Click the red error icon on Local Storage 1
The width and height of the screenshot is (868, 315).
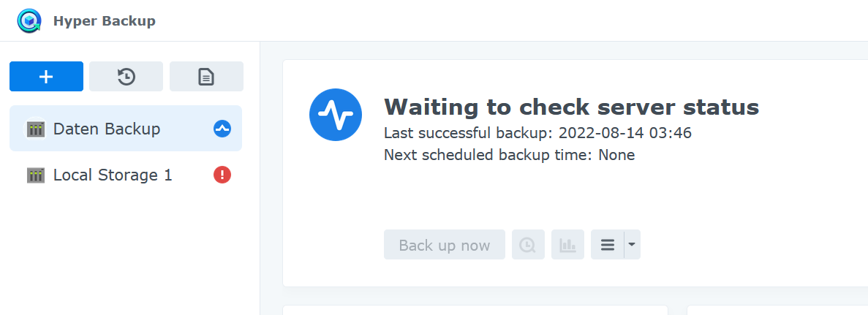click(x=222, y=175)
